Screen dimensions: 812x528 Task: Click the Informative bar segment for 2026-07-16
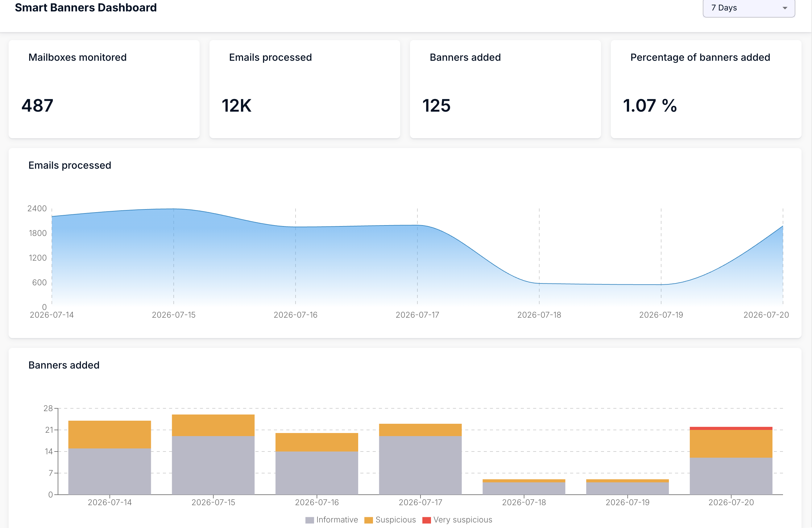click(x=317, y=473)
